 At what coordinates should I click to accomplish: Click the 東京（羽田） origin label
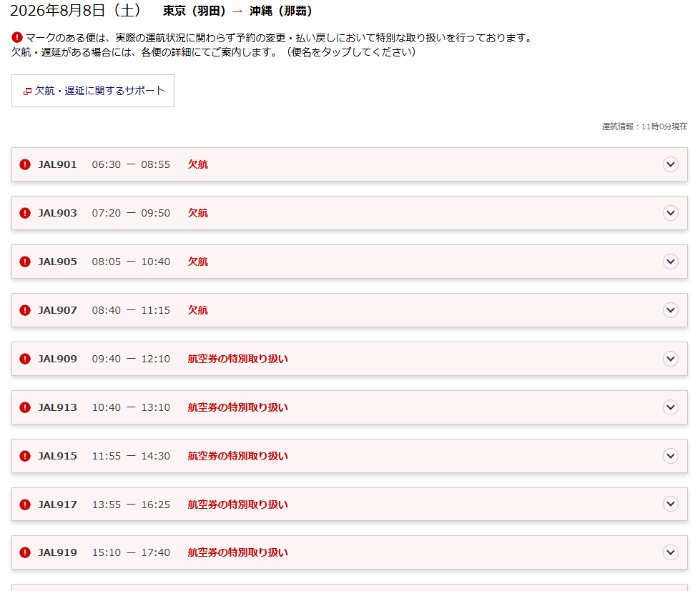click(195, 11)
